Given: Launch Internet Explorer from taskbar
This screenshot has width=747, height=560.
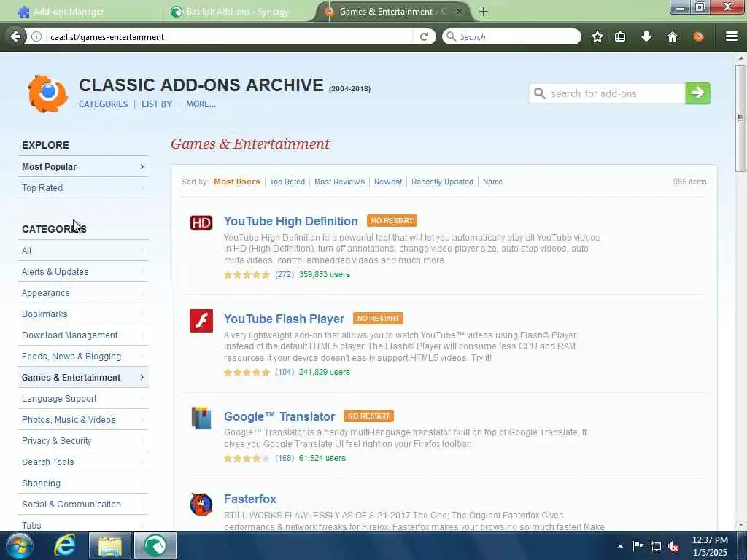Looking at the screenshot, I should click(x=64, y=545).
